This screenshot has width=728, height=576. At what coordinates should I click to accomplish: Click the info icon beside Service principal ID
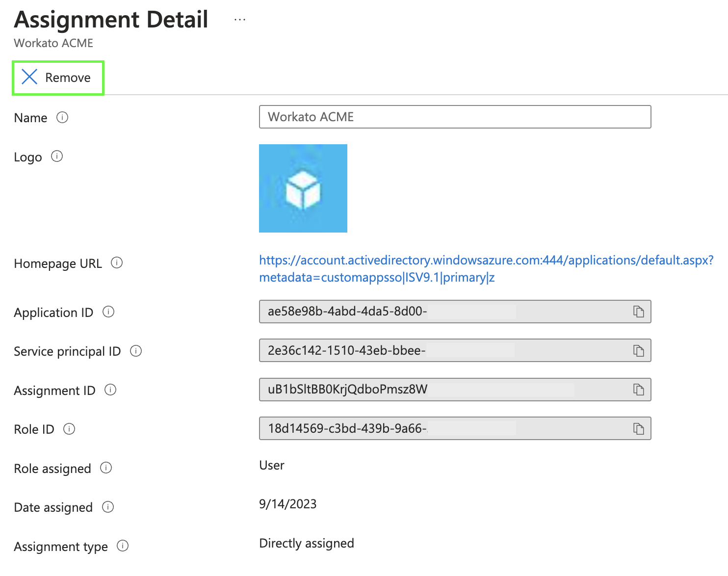(x=137, y=351)
